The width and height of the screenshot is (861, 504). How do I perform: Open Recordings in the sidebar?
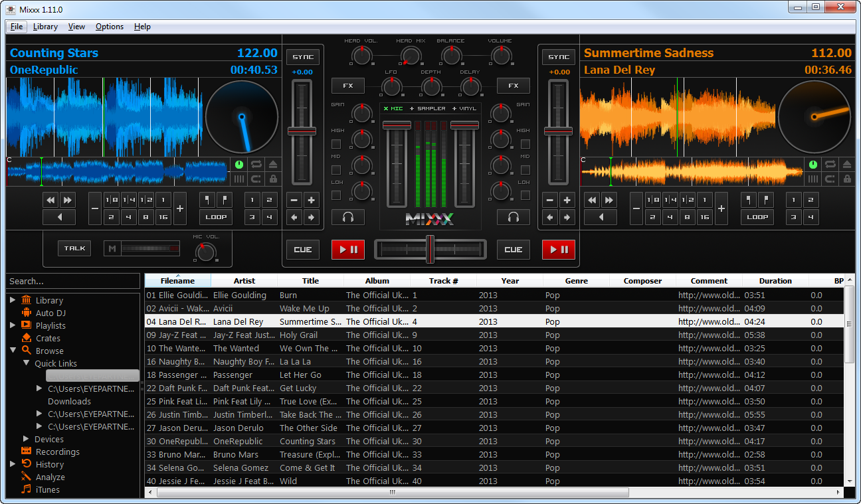[57, 452]
